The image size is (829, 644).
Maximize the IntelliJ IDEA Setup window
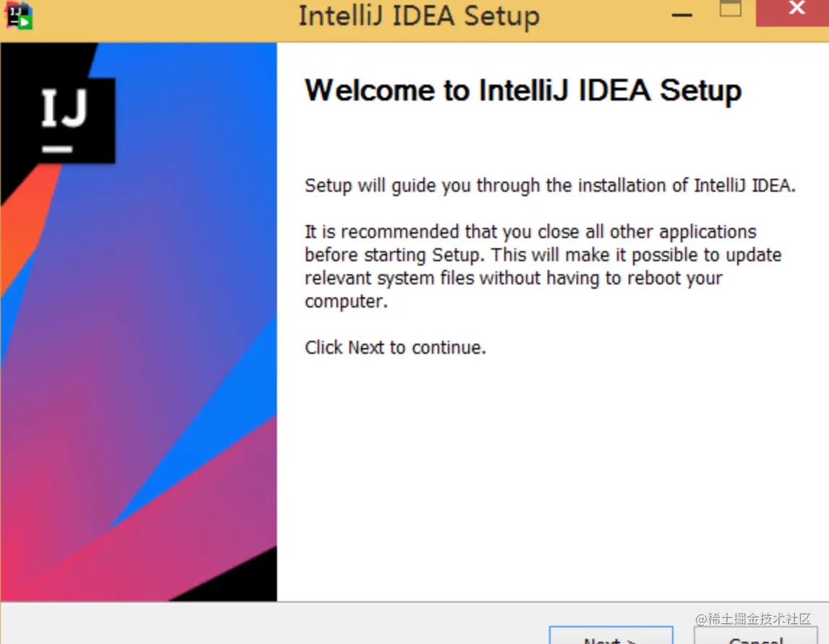(x=731, y=9)
